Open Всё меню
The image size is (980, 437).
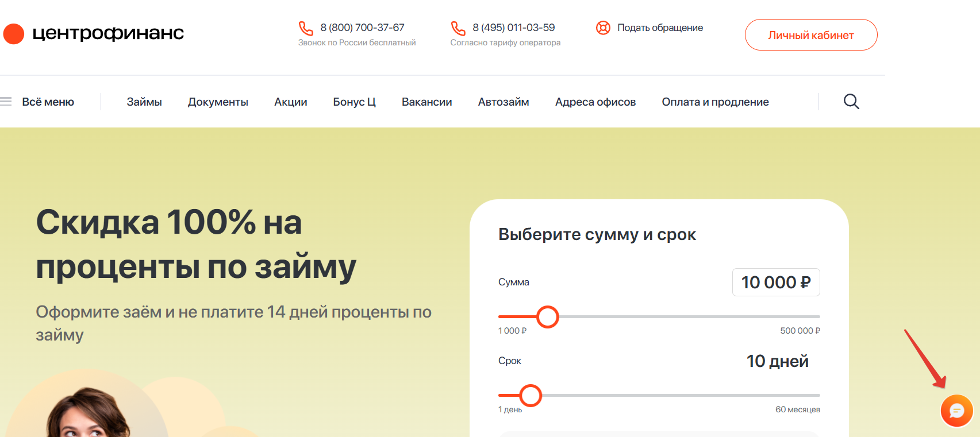[x=48, y=102]
